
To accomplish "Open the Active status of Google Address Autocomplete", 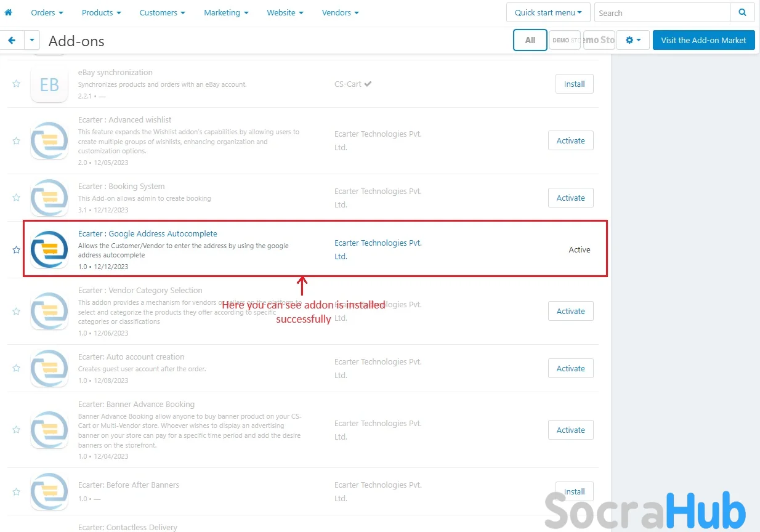I will coord(580,249).
